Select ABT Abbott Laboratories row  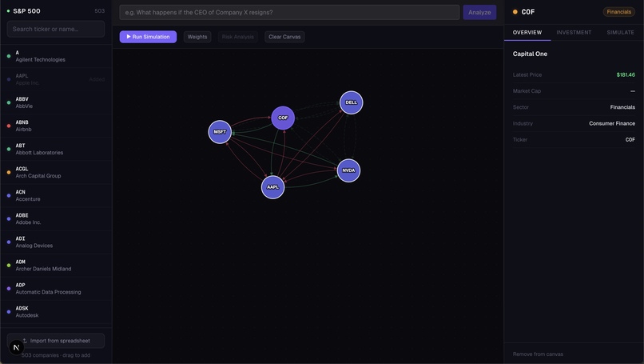pyautogui.click(x=56, y=149)
